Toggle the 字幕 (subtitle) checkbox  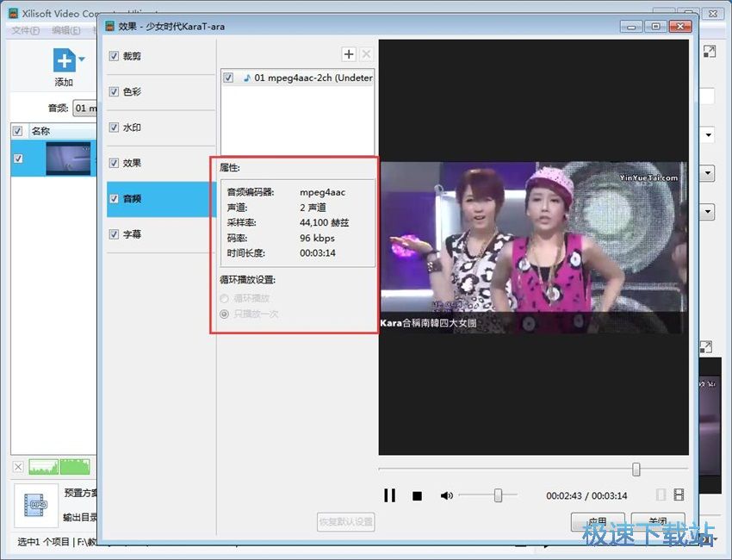click(114, 234)
